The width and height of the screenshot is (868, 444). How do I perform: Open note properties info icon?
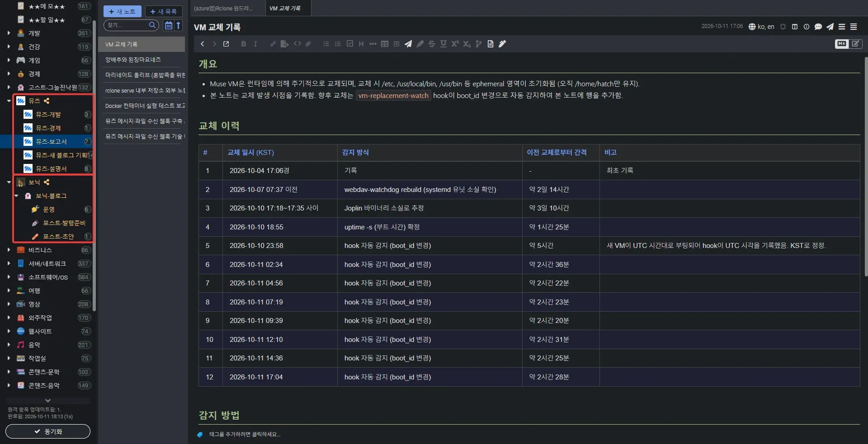[x=807, y=27]
